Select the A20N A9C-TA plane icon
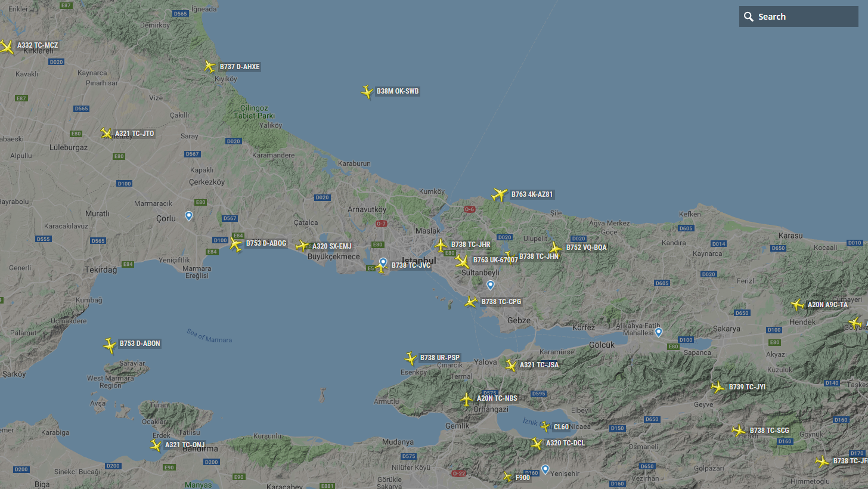The image size is (868, 489). click(797, 305)
